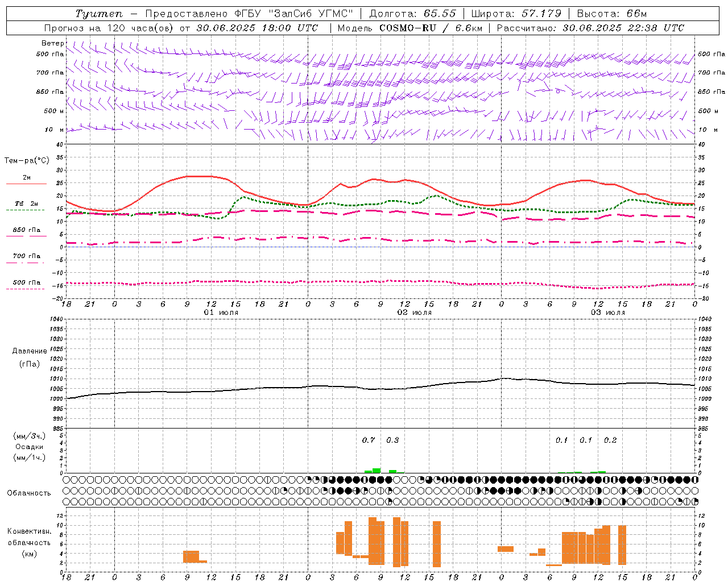Click the Ветер wind panel label
The height and width of the screenshot is (582, 728).
[x=52, y=43]
